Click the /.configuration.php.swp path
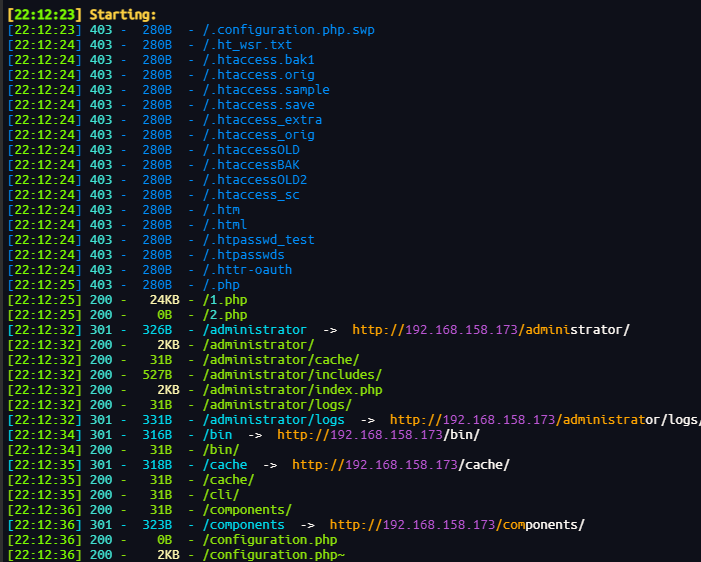701x562 pixels. point(289,30)
